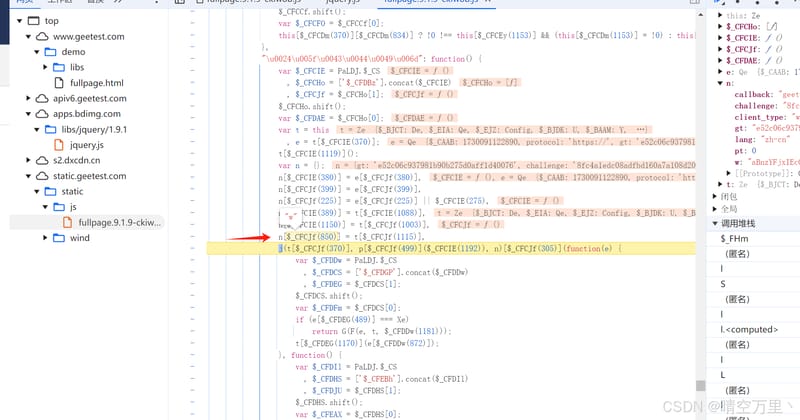The width and height of the screenshot is (800, 420).
Task: Click cloud icon beside www.geetest.com
Action: [42, 37]
